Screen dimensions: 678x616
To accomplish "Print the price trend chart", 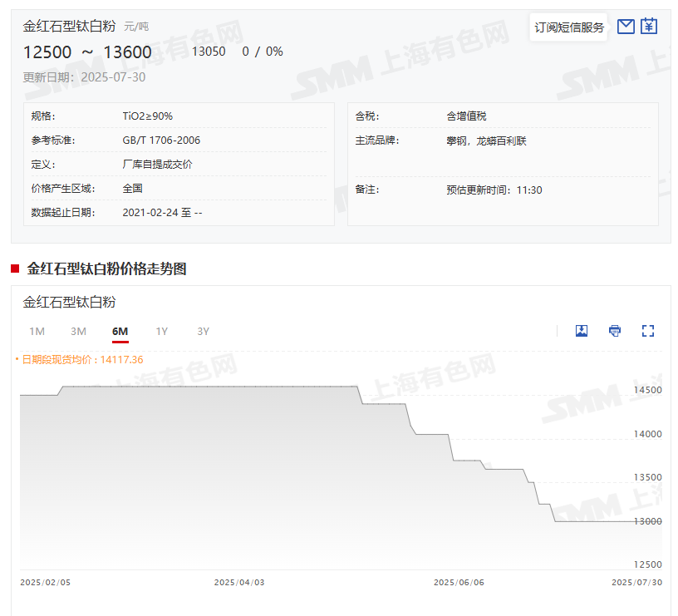I will point(615,331).
